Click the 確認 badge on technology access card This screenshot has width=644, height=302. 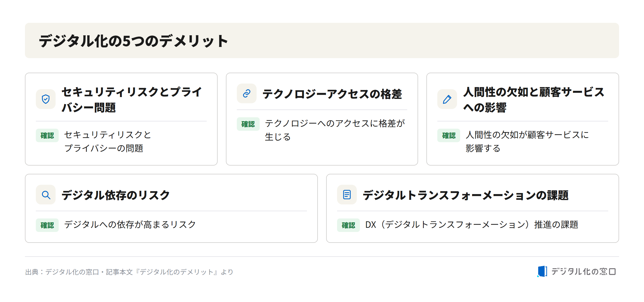coord(248,124)
